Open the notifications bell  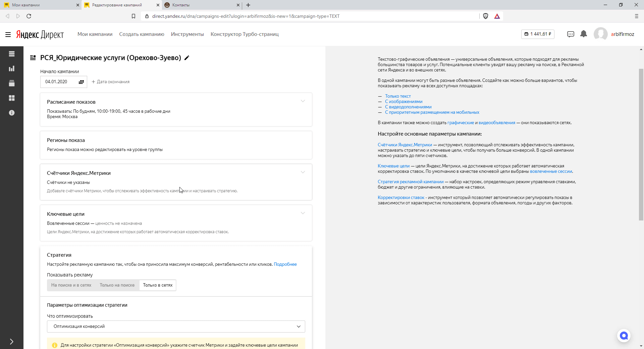pyautogui.click(x=584, y=34)
